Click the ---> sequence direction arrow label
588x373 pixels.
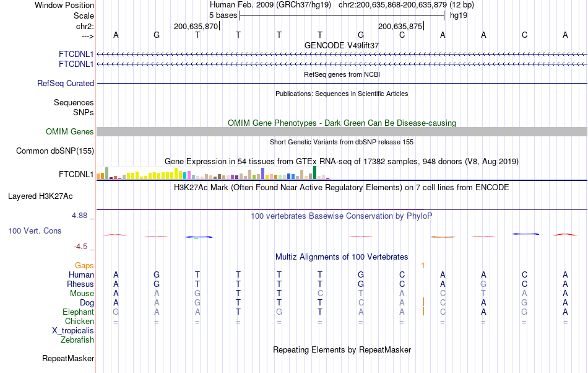tap(87, 36)
